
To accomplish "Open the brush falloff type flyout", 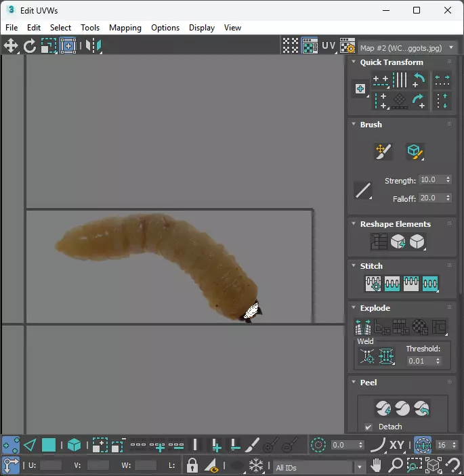I will [363, 190].
